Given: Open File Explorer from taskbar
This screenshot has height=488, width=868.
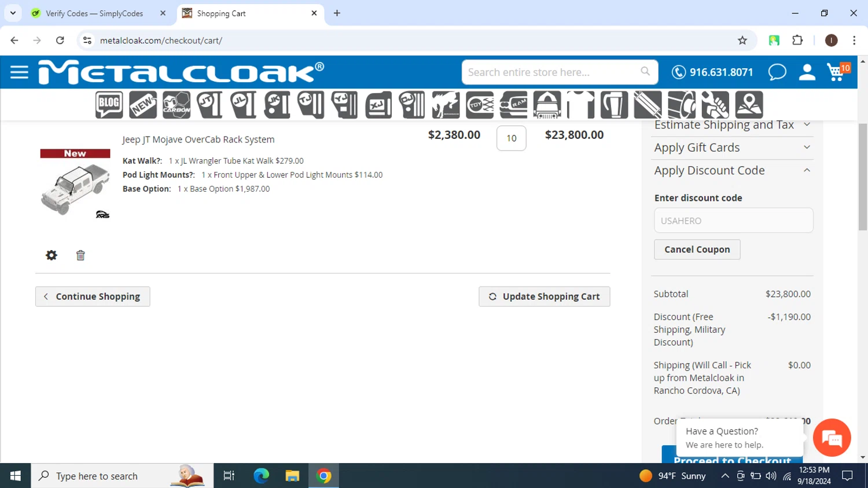Looking at the screenshot, I should click(292, 476).
